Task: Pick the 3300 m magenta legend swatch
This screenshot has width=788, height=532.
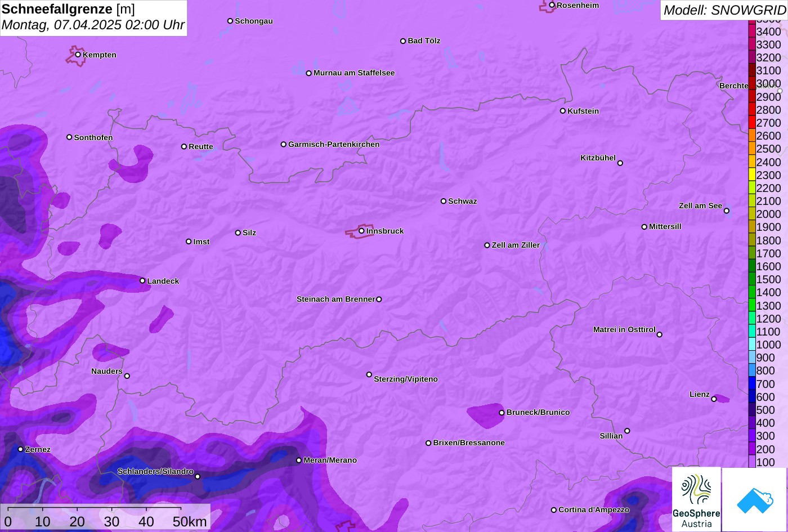Action: coord(752,44)
